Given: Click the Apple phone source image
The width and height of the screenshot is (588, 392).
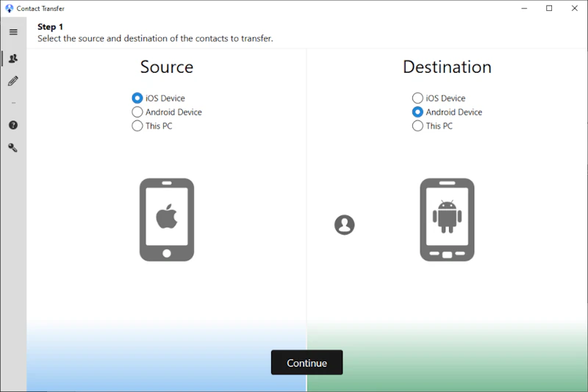Looking at the screenshot, I should tap(167, 219).
